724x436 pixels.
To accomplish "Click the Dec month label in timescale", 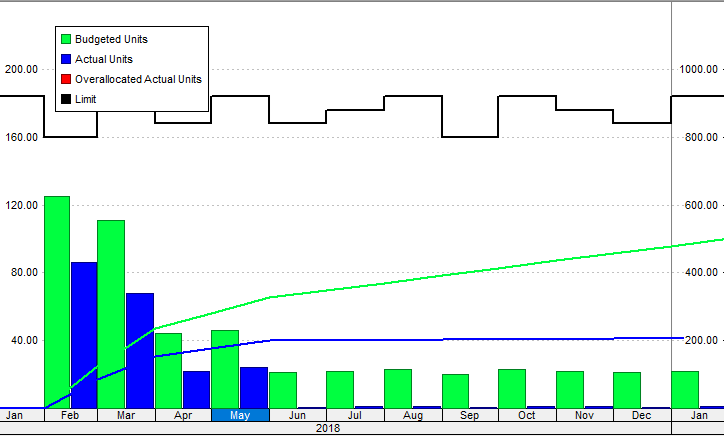I will (x=641, y=415).
